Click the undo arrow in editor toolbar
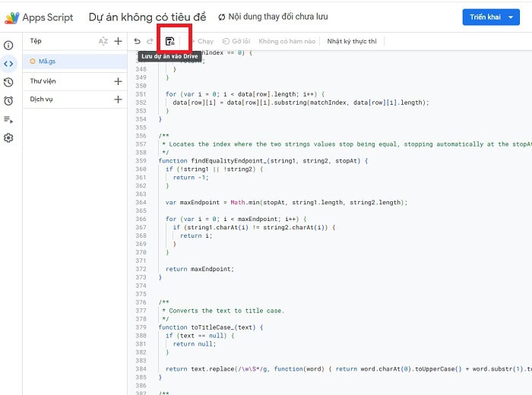Viewport: 532px width, 395px height. [137, 41]
